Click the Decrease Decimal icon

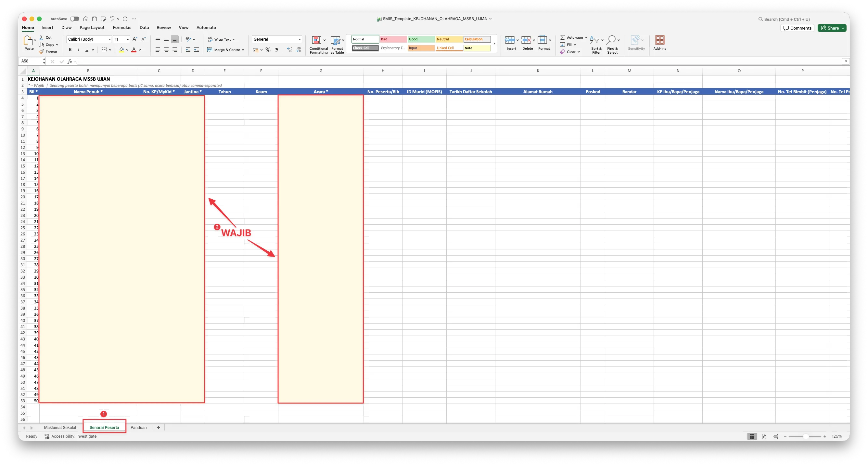click(298, 50)
